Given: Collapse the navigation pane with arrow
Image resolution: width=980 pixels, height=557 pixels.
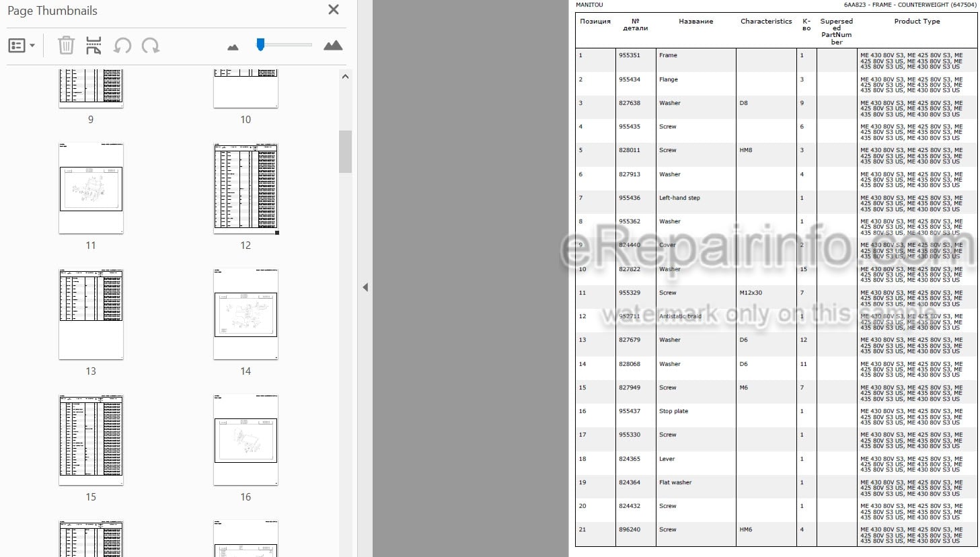Looking at the screenshot, I should (365, 287).
